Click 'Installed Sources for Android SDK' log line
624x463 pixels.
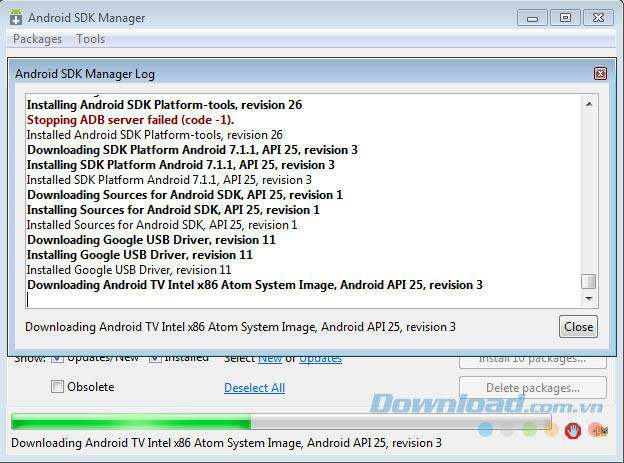(162, 225)
